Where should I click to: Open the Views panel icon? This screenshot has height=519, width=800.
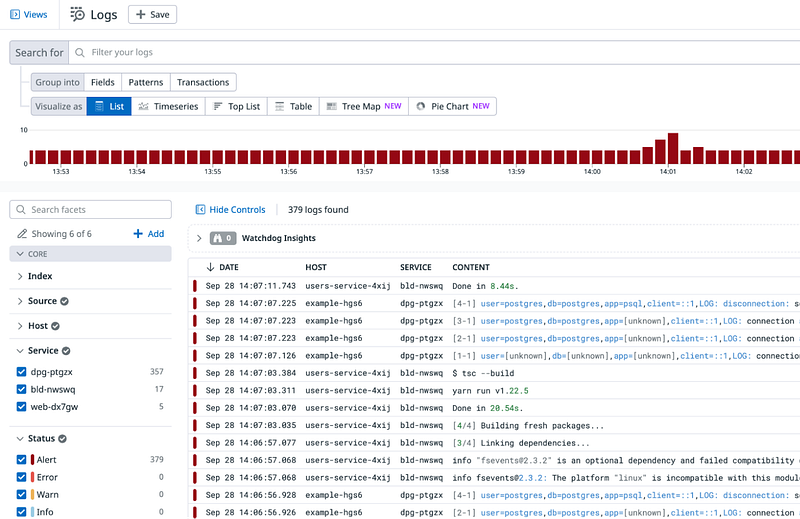15,14
